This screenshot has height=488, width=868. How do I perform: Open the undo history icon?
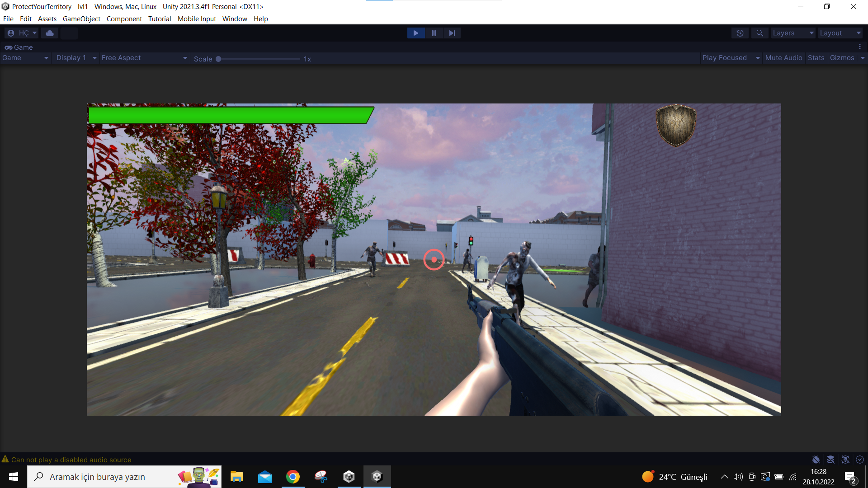tap(740, 33)
